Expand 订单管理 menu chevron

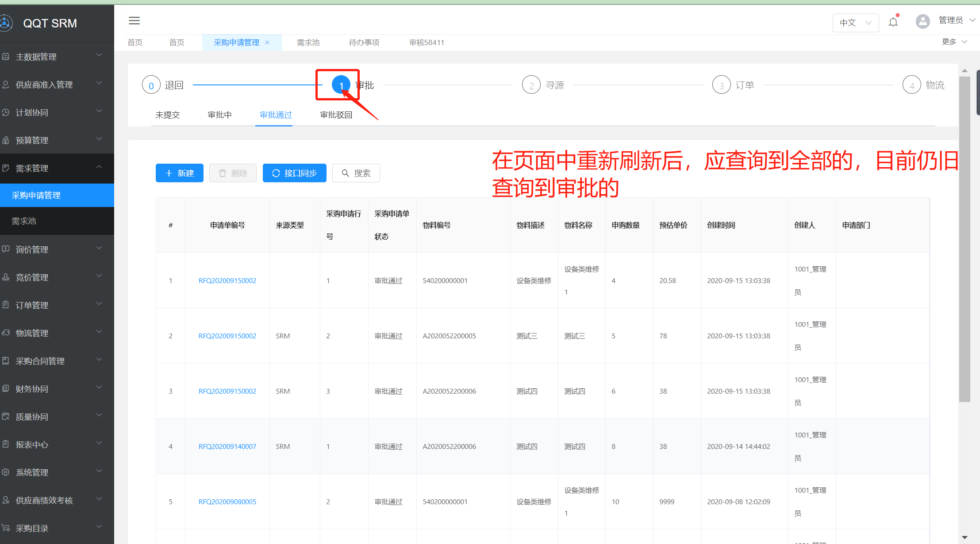99,304
